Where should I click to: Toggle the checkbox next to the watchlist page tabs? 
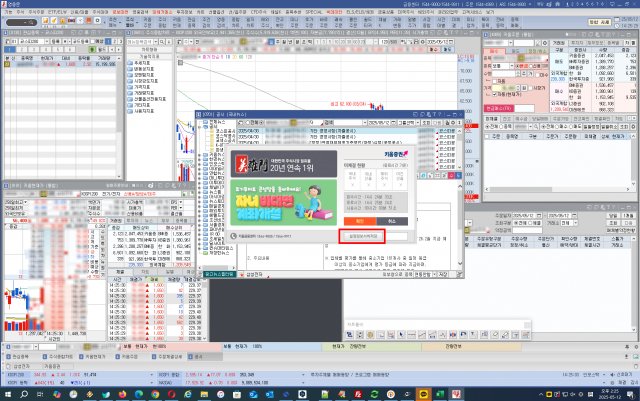point(95,42)
